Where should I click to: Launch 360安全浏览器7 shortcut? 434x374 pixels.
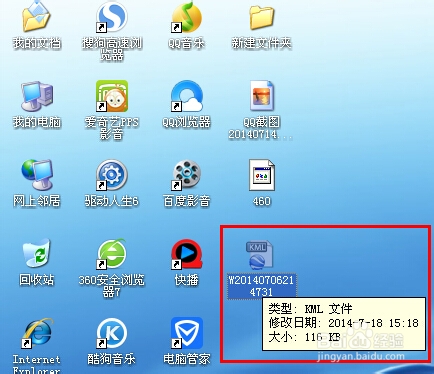coord(112,253)
